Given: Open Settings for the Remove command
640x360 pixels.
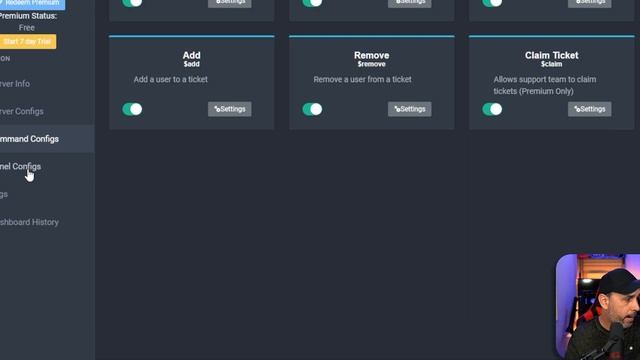Looking at the screenshot, I should pyautogui.click(x=410, y=109).
